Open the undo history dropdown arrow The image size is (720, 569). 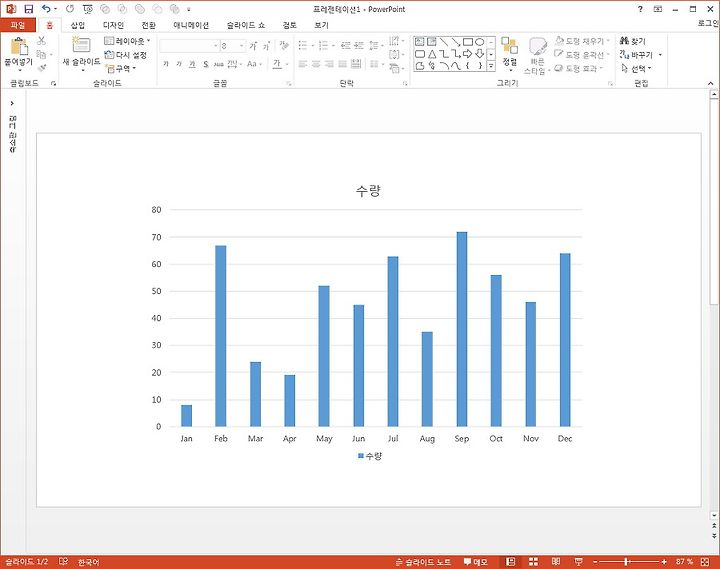pos(56,9)
